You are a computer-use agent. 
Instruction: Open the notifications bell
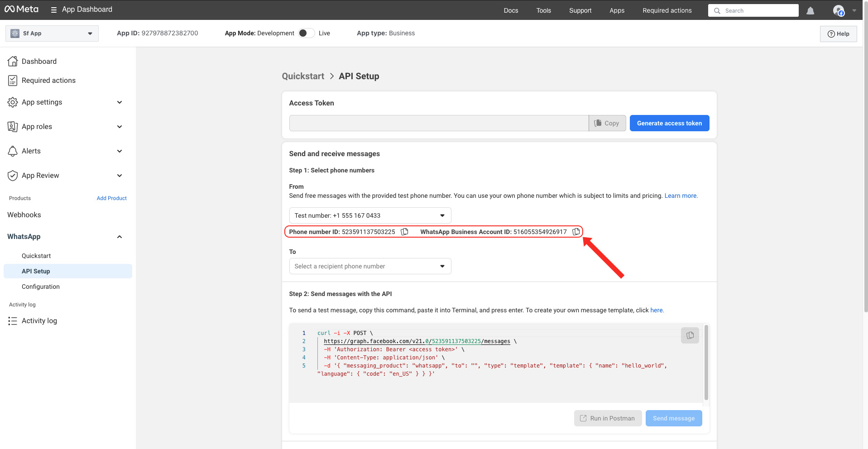click(810, 10)
